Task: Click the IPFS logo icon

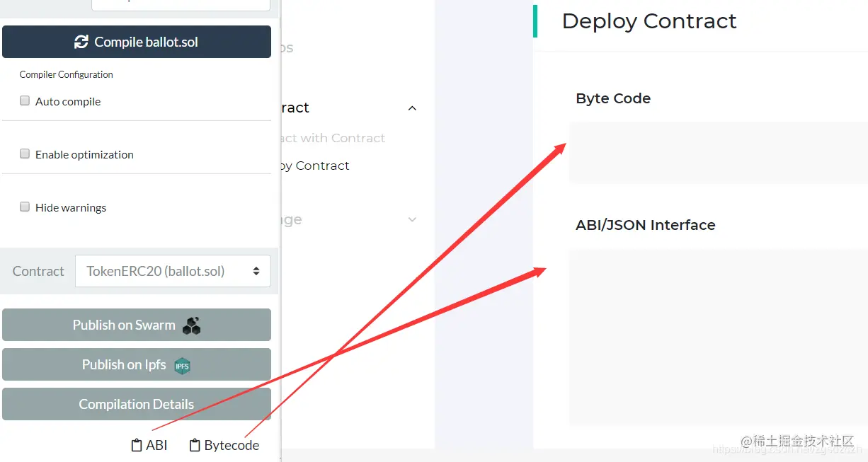Action: click(x=183, y=366)
